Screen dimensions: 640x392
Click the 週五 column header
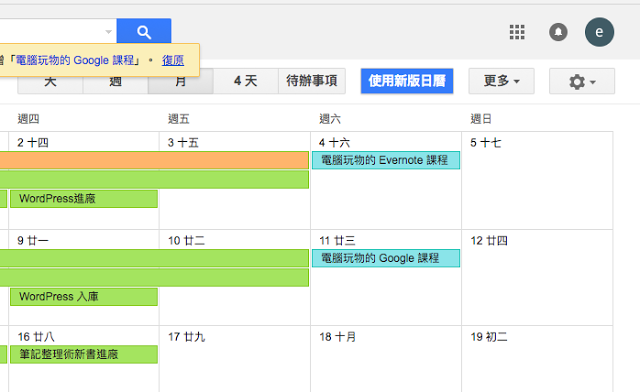179,119
